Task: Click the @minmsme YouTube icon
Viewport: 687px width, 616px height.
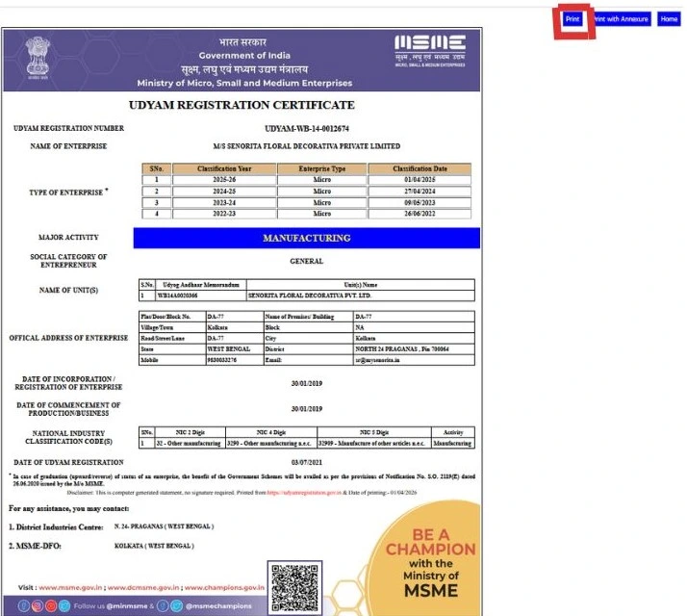Action: click(51, 606)
